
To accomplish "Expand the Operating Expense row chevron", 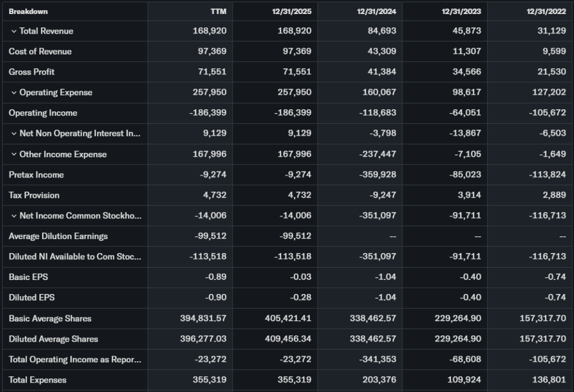I will [x=13, y=93].
